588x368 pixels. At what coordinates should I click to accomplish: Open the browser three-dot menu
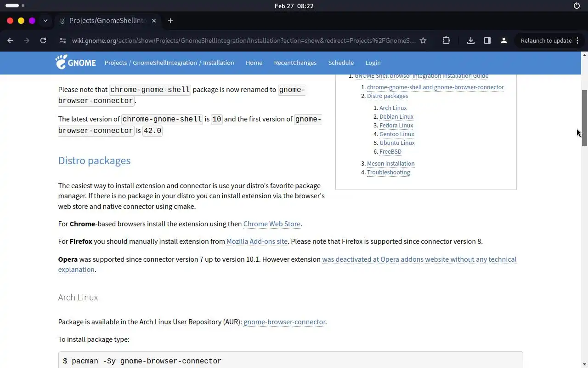577,40
